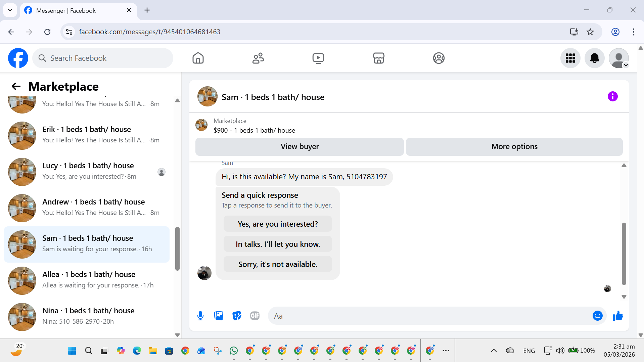This screenshot has height=362, width=644.
Task: Open the Allea conversation
Action: click(87, 280)
